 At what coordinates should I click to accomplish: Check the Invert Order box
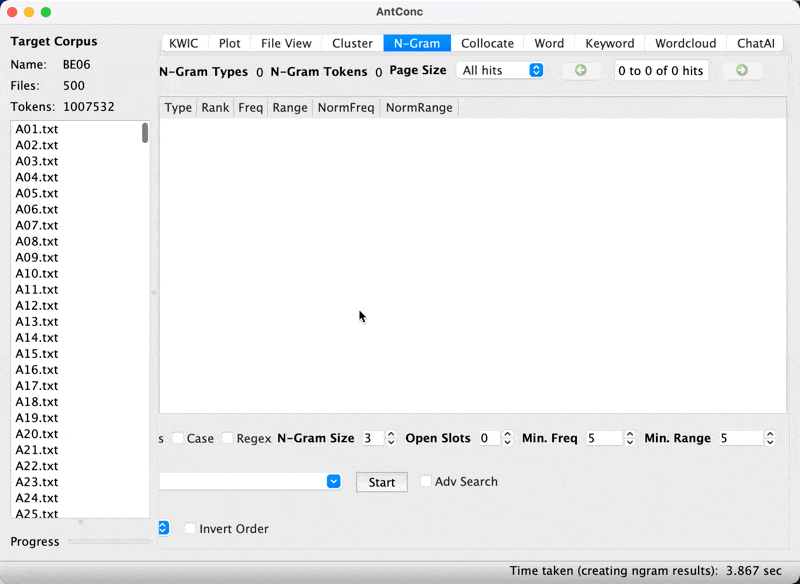click(x=190, y=529)
